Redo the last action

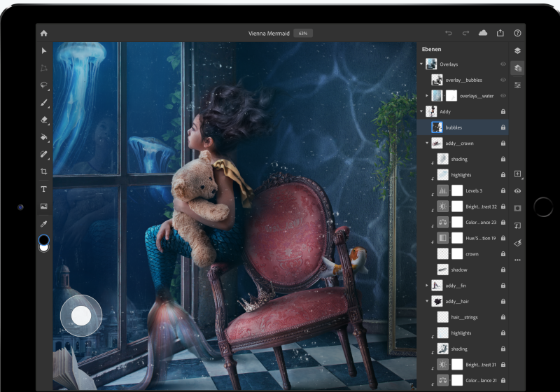point(465,33)
